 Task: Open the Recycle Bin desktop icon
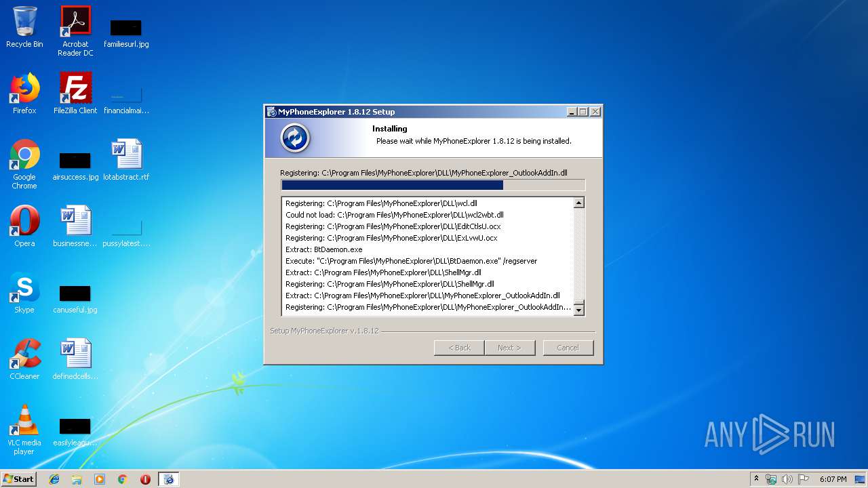(x=24, y=27)
